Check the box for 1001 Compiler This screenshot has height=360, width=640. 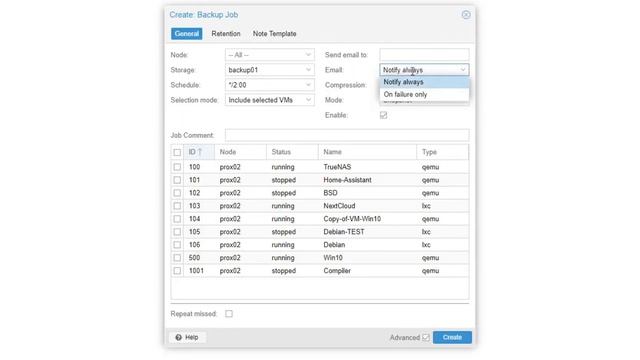(x=177, y=271)
